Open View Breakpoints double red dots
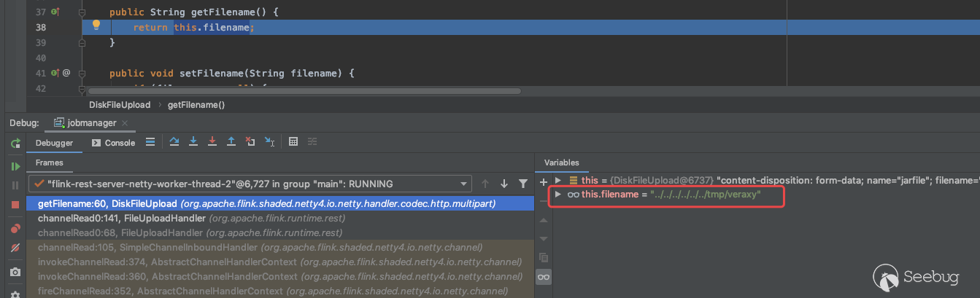This screenshot has height=298, width=980. [15, 229]
